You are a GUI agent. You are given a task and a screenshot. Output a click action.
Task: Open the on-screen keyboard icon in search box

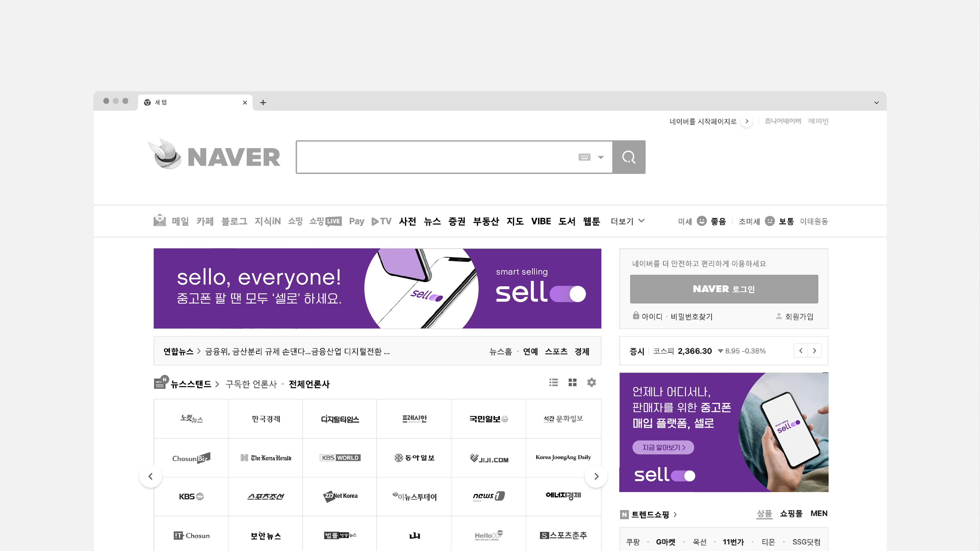[584, 157]
